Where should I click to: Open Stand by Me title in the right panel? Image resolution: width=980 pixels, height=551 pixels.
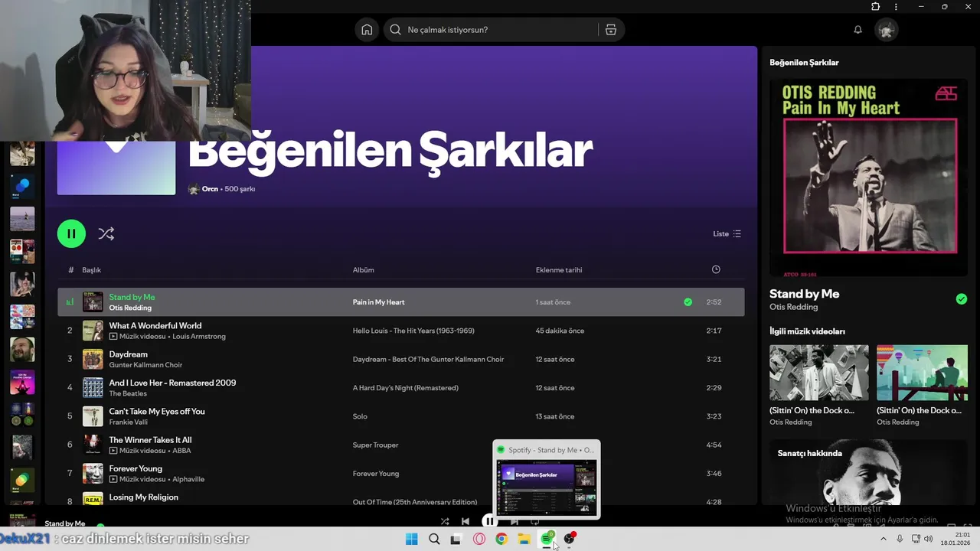pos(804,294)
